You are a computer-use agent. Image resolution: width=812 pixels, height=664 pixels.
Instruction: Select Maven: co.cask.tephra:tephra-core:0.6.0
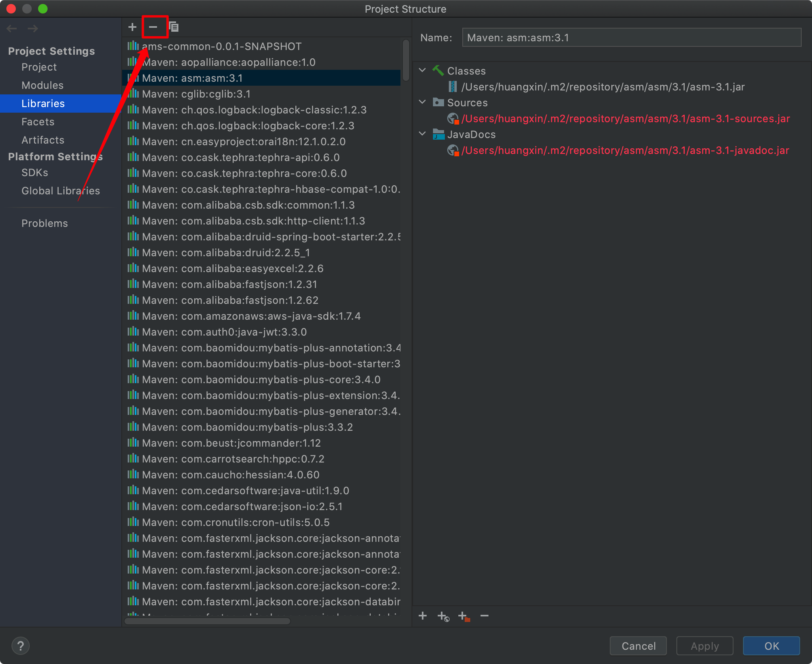click(261, 173)
